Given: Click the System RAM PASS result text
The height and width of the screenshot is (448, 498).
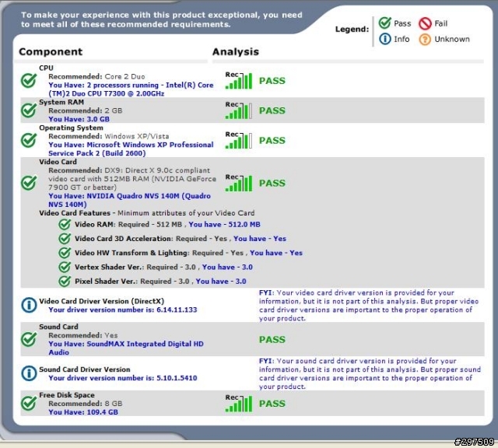Looking at the screenshot, I should coord(272,110).
